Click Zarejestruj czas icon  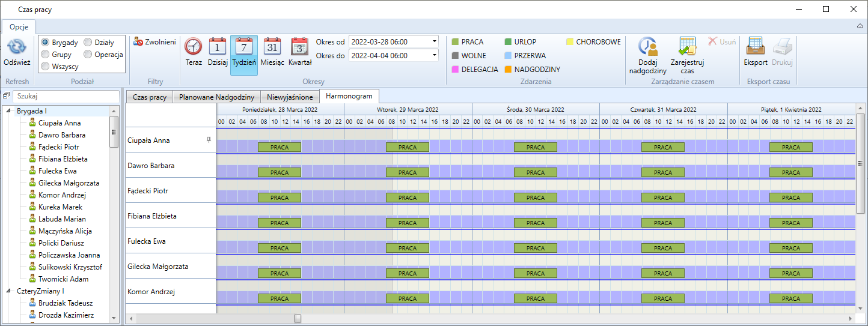tap(687, 47)
